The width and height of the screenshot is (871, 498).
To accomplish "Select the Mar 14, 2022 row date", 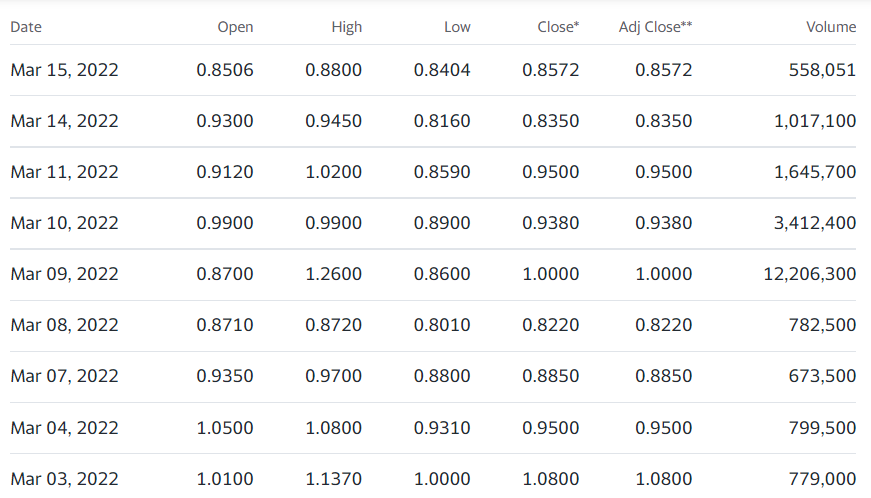I will tap(64, 121).
